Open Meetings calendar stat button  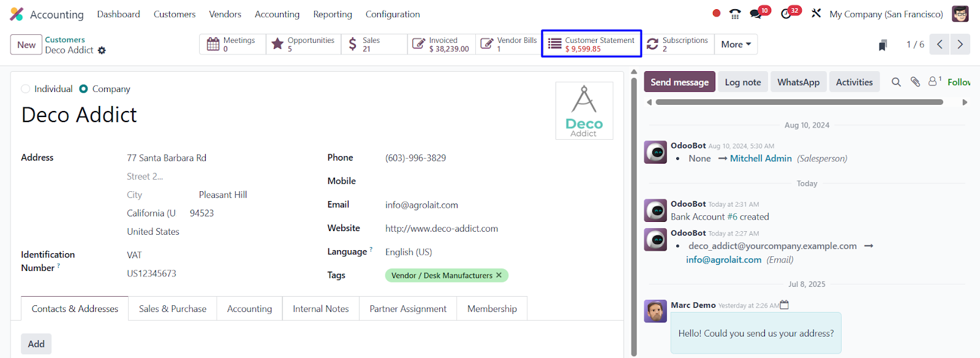click(233, 44)
